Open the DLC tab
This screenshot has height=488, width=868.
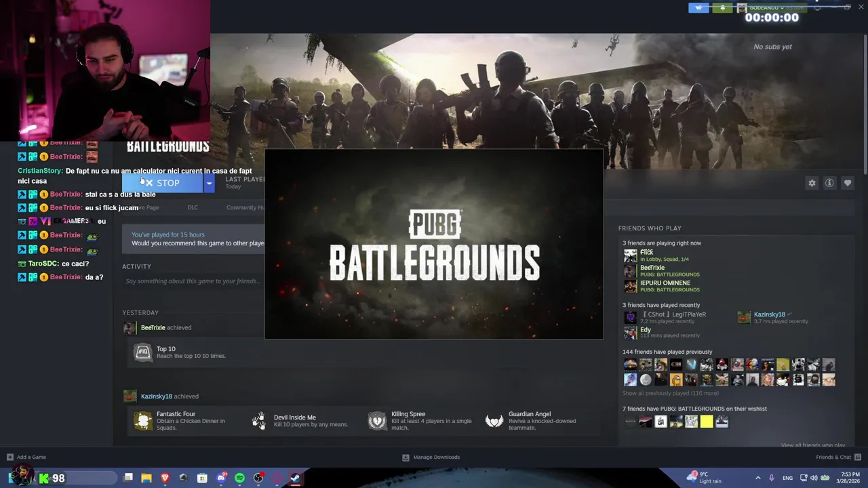(193, 207)
